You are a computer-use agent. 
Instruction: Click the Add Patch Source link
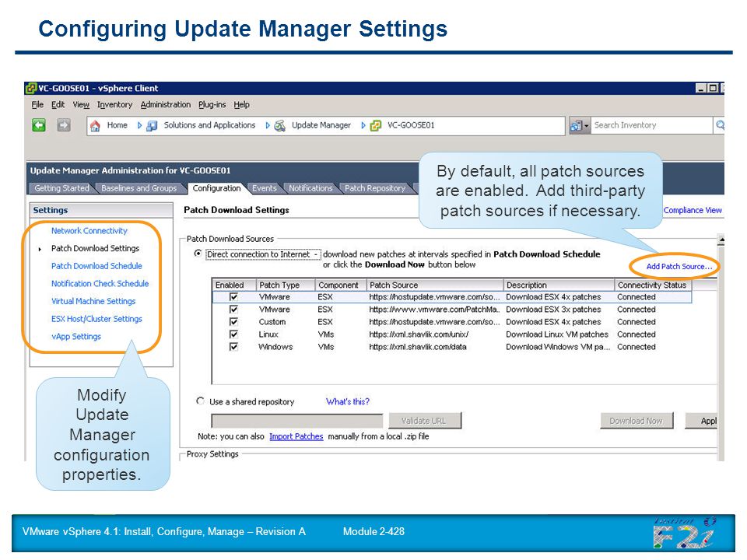[679, 266]
